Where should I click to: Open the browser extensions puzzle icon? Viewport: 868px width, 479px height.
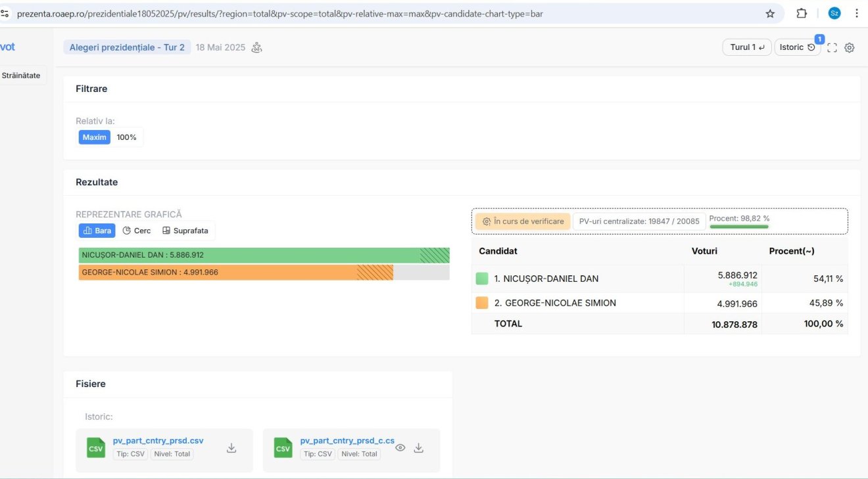tap(802, 13)
